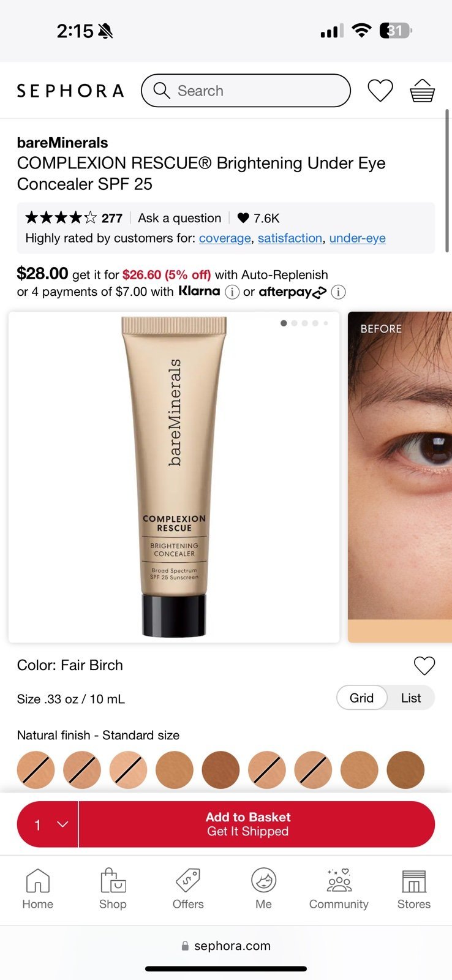
Task: Open the coverage rating link
Action: pos(225,238)
